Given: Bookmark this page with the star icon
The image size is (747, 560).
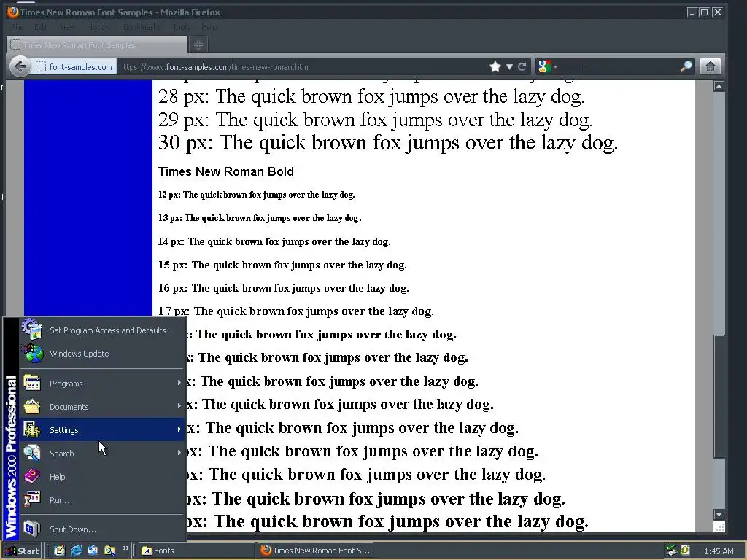Looking at the screenshot, I should (495, 66).
